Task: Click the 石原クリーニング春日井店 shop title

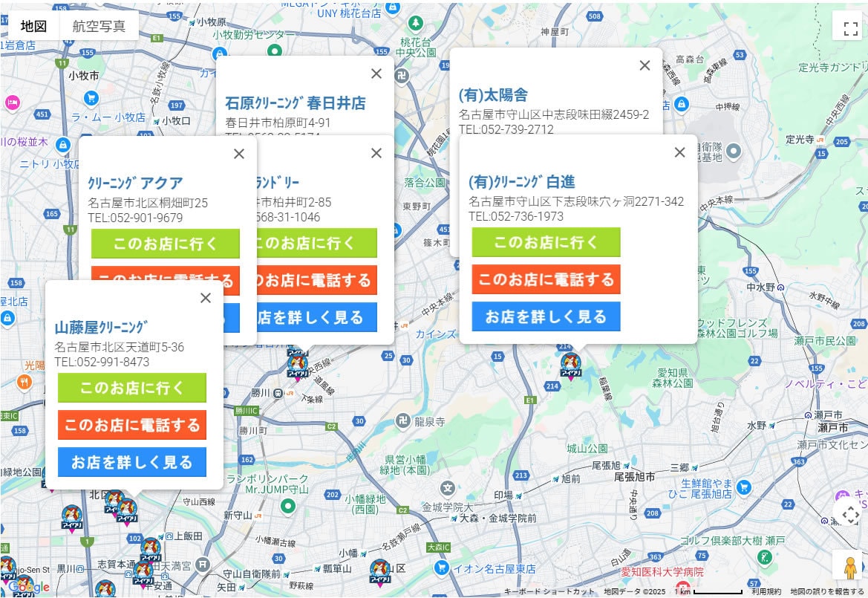Action: tap(295, 103)
